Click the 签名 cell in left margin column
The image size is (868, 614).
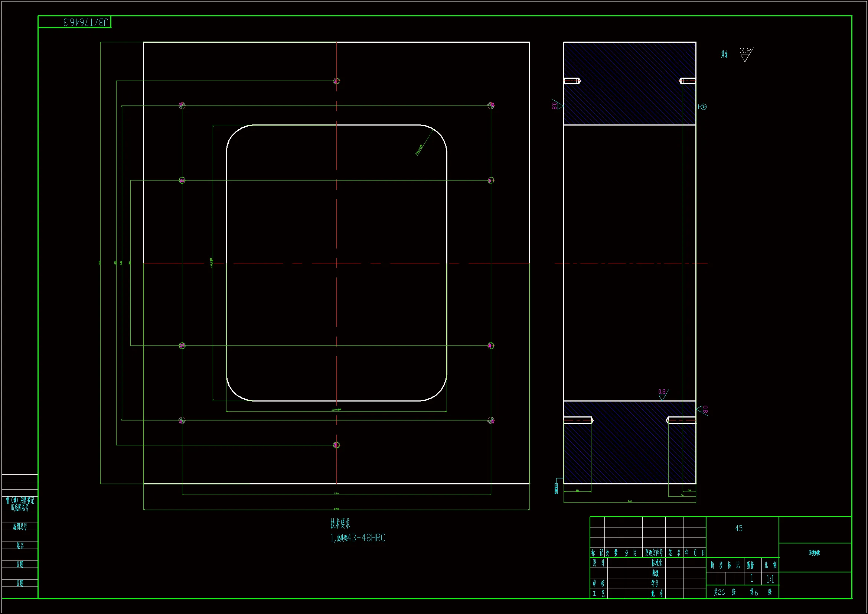[x=20, y=545]
